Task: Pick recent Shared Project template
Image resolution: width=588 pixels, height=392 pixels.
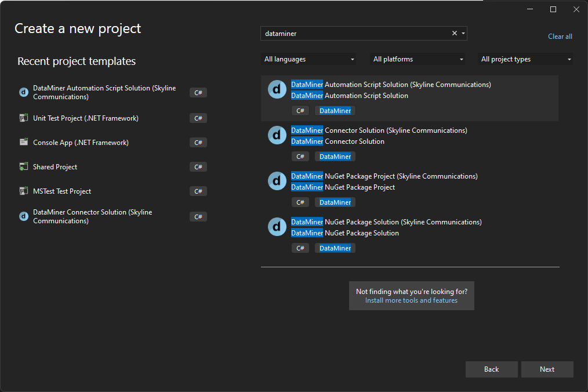Action: (x=55, y=167)
